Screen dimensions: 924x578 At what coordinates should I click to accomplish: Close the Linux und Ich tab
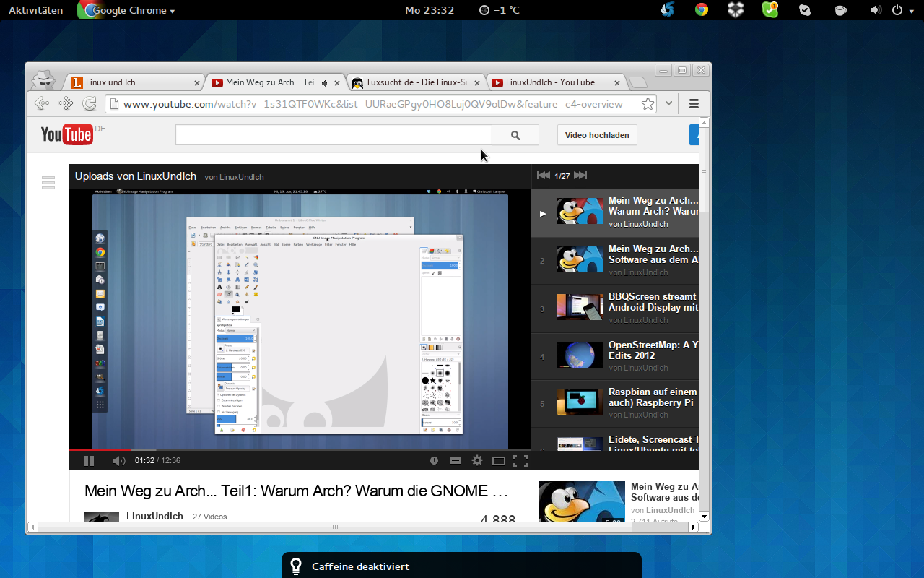198,83
